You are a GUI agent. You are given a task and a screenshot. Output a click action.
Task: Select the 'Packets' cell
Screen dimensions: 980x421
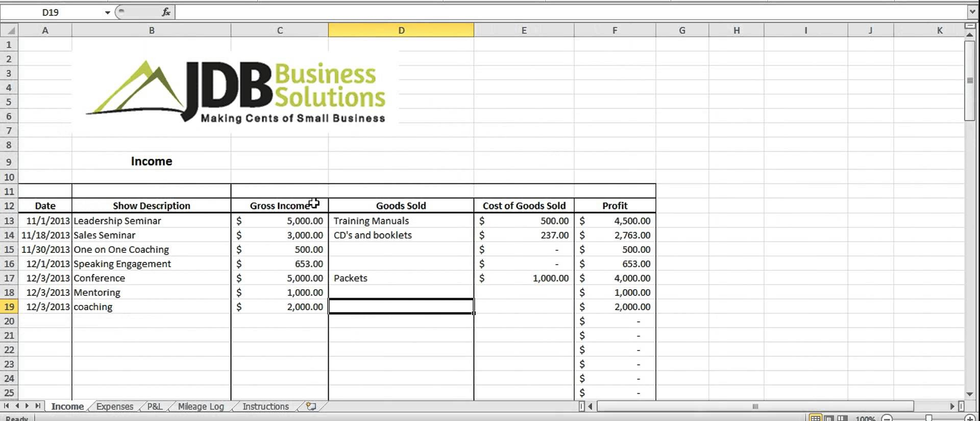pyautogui.click(x=401, y=278)
